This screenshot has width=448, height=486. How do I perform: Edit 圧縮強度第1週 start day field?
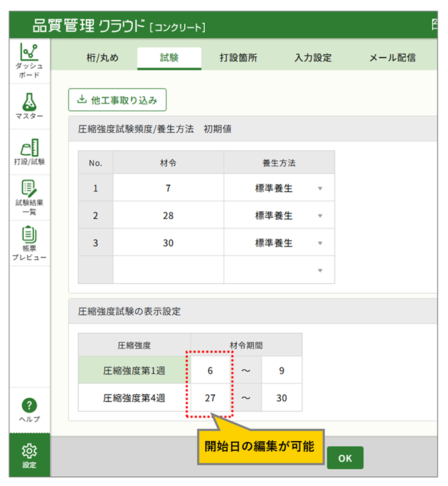pos(210,371)
